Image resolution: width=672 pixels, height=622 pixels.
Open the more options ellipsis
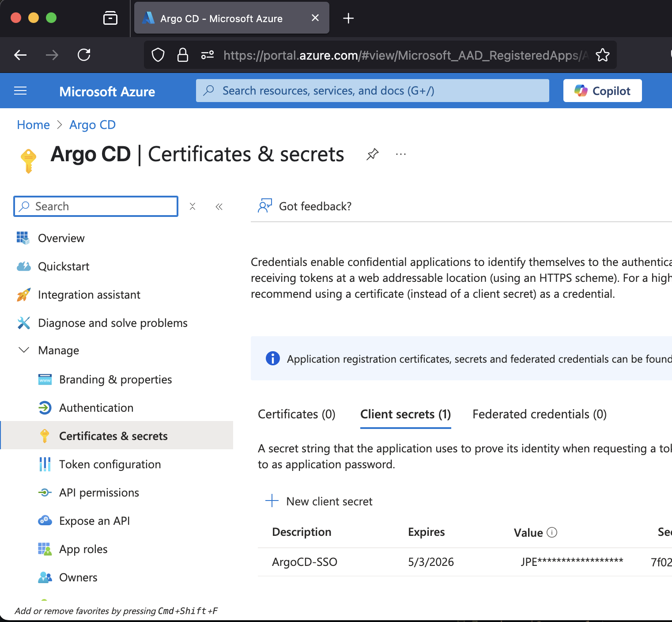coord(401,154)
